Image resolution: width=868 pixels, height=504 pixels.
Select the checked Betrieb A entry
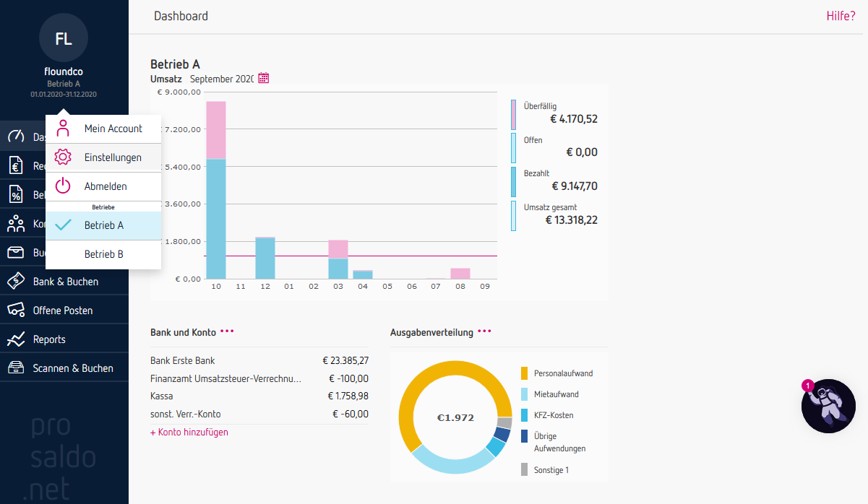click(104, 225)
